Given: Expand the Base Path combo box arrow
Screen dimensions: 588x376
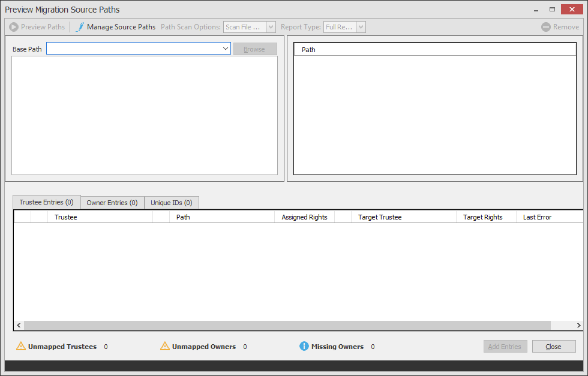Looking at the screenshot, I should coord(226,49).
